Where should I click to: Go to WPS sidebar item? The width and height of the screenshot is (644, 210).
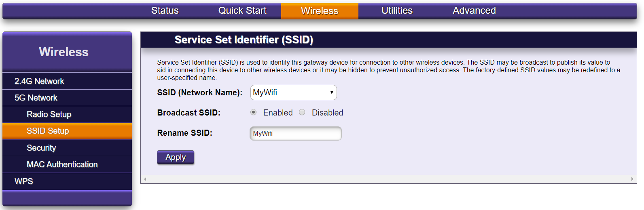[24, 181]
